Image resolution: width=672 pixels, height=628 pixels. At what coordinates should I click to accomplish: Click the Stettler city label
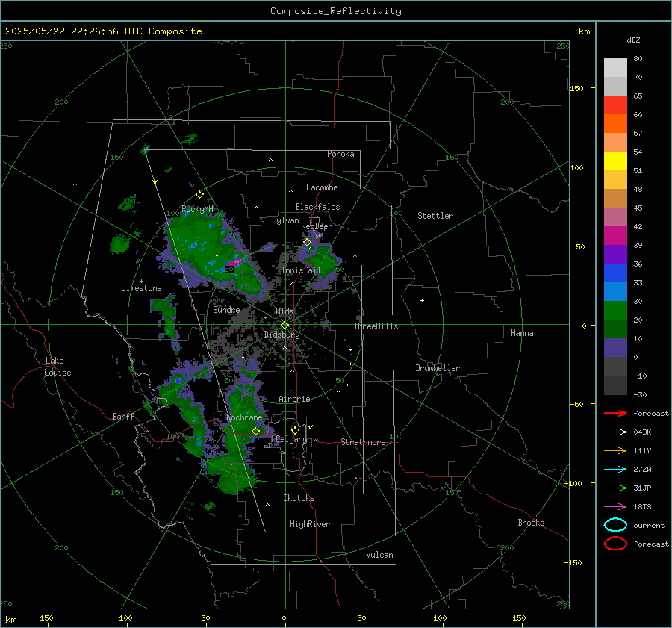click(x=435, y=216)
